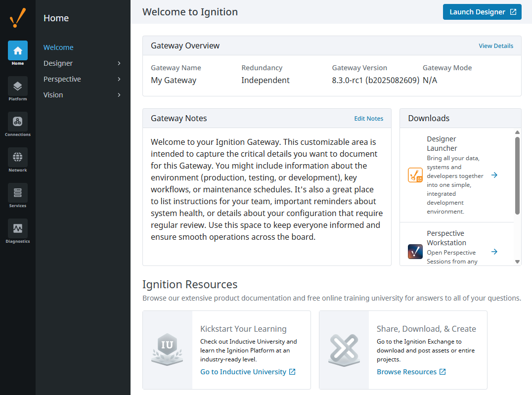Click the Designer Launcher download icon
Image resolution: width=532 pixels, height=395 pixels.
(x=415, y=175)
